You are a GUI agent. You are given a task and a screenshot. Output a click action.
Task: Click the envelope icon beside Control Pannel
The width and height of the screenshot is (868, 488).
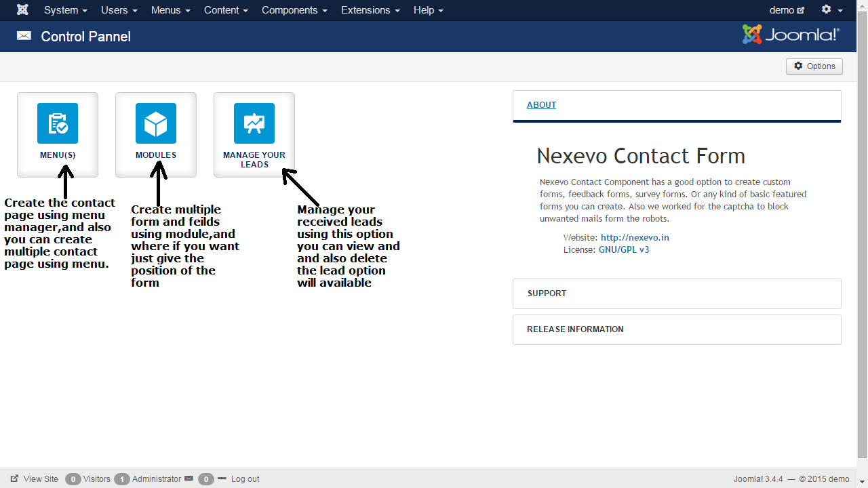tap(24, 36)
